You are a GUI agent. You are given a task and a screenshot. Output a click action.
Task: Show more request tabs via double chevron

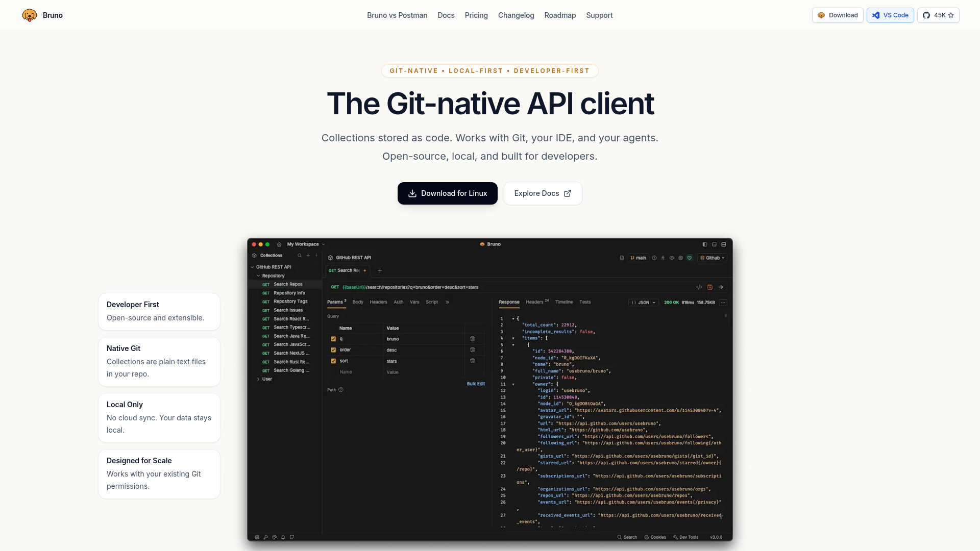pyautogui.click(x=447, y=302)
